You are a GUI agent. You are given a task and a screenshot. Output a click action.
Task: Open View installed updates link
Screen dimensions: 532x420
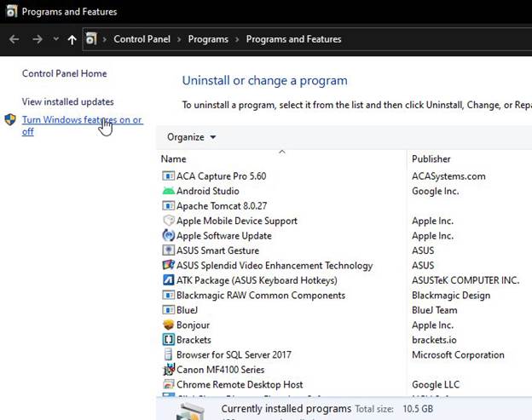pos(68,101)
